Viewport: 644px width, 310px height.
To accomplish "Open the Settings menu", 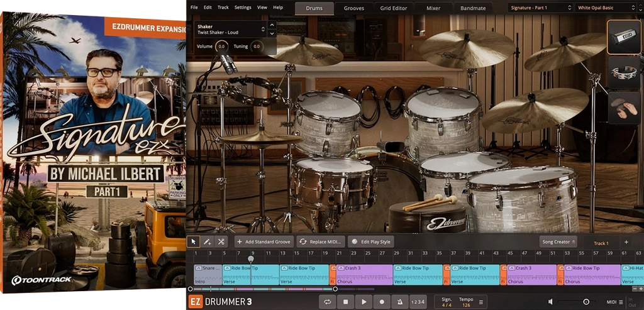I will 242,8.
